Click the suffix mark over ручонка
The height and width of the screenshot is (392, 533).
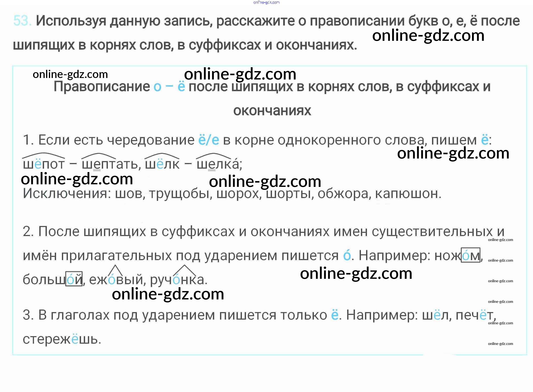[184, 270]
